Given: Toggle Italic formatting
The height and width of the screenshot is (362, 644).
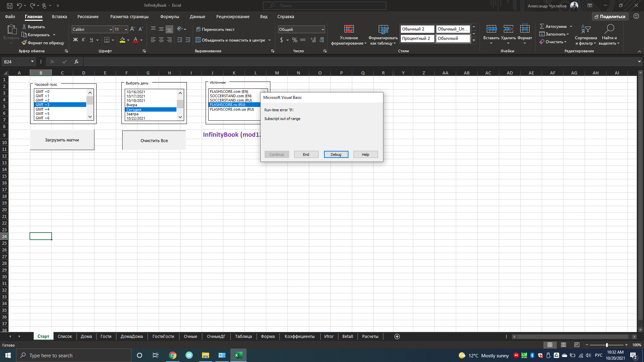Looking at the screenshot, I should point(83,40).
